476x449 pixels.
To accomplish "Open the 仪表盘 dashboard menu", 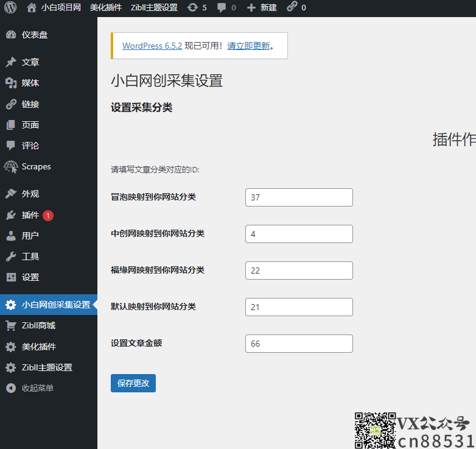I will pos(34,35).
